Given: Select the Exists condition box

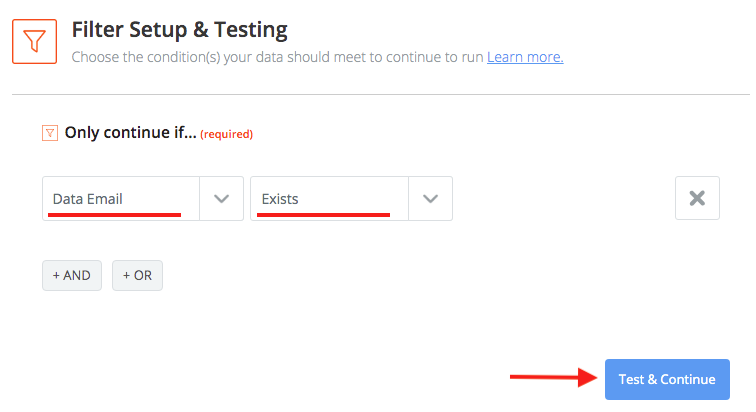Looking at the screenshot, I should point(329,198).
